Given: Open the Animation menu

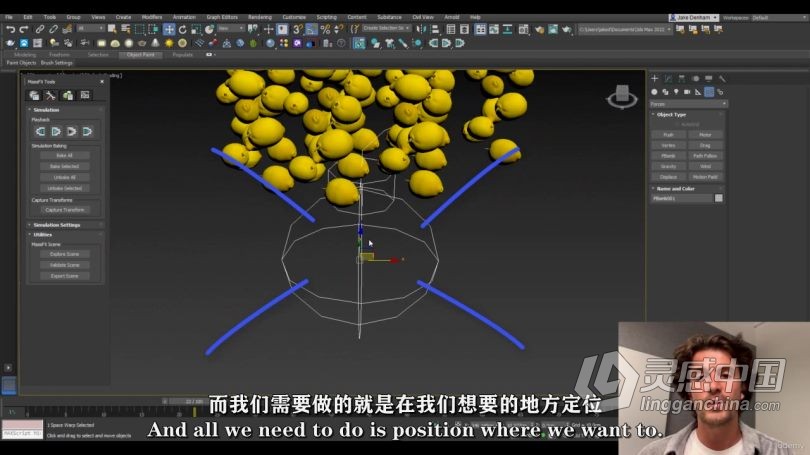Looking at the screenshot, I should 184,17.
